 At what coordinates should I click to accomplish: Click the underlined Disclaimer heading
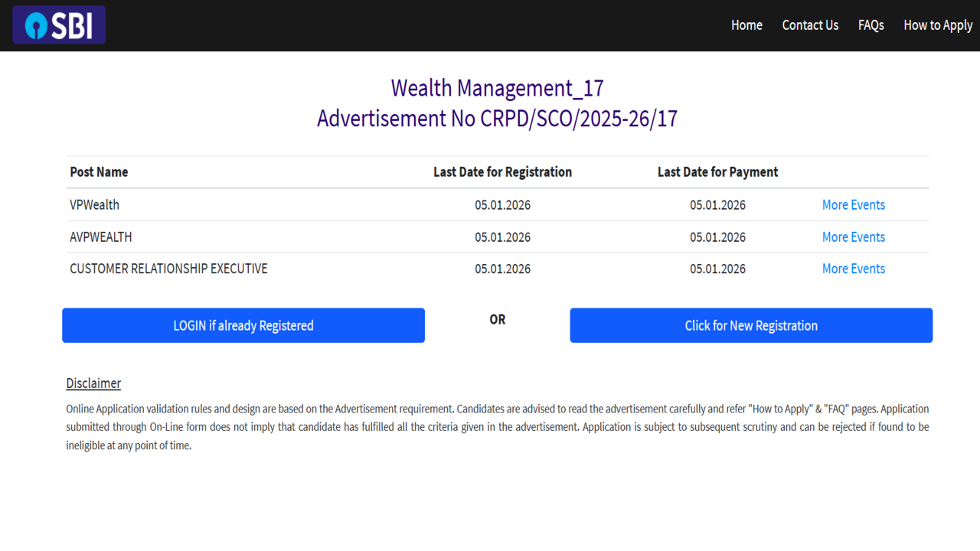[93, 383]
